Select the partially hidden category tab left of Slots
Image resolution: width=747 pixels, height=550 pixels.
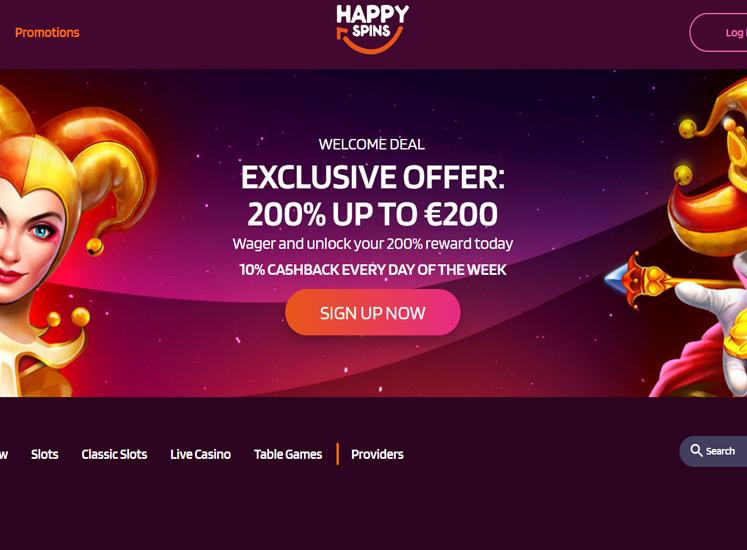click(x=4, y=454)
